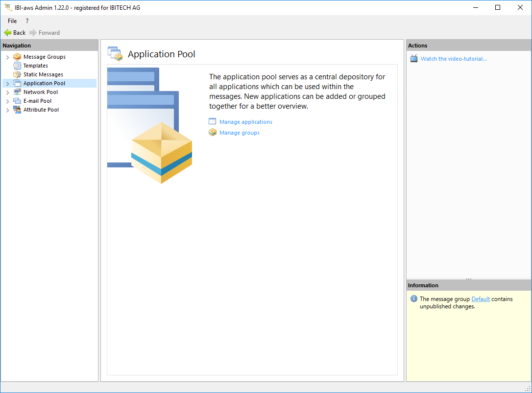Expand the Application Pool tree node

point(7,84)
